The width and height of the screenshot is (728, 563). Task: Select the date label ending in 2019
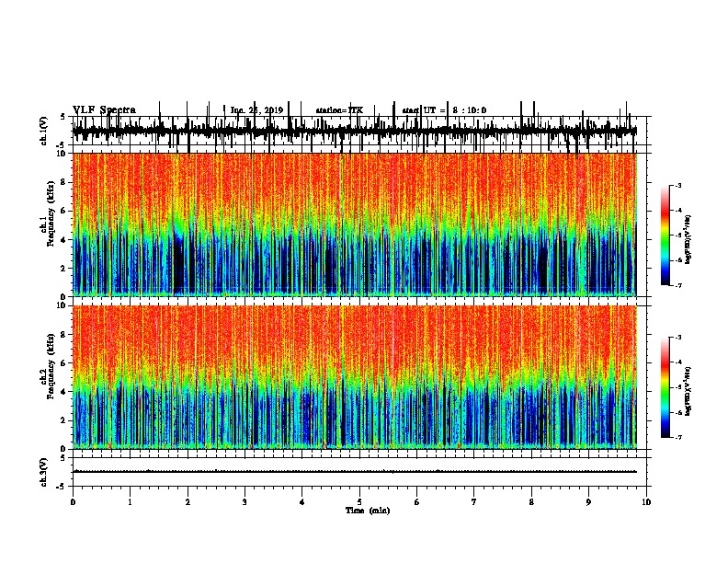[256, 110]
